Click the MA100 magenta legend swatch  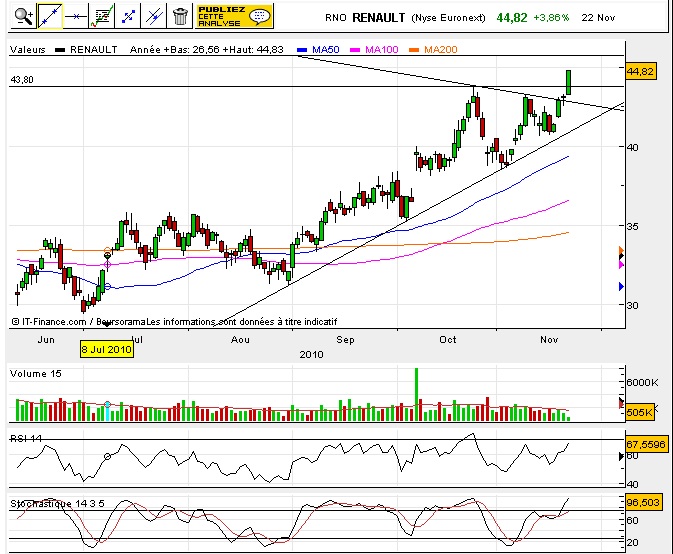(355, 50)
